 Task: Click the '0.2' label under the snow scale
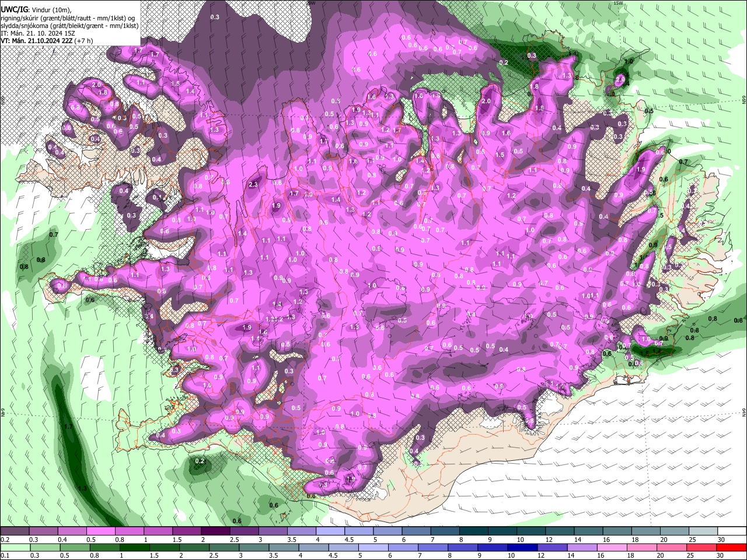point(4,540)
